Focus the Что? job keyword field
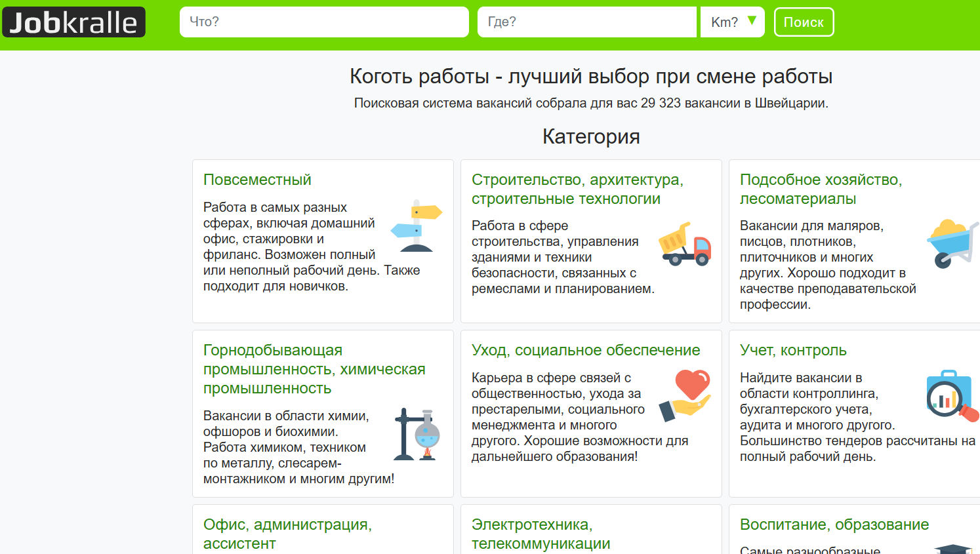980x554 pixels. pos(324,22)
